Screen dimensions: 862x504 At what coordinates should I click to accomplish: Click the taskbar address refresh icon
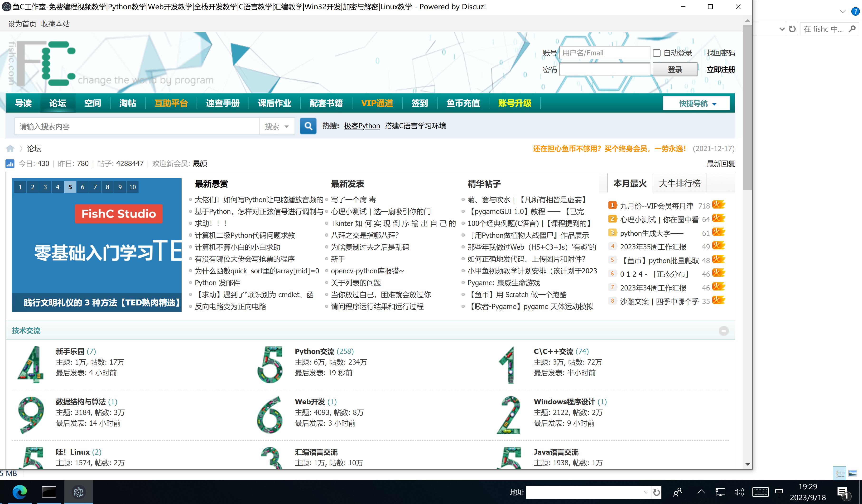point(656,492)
